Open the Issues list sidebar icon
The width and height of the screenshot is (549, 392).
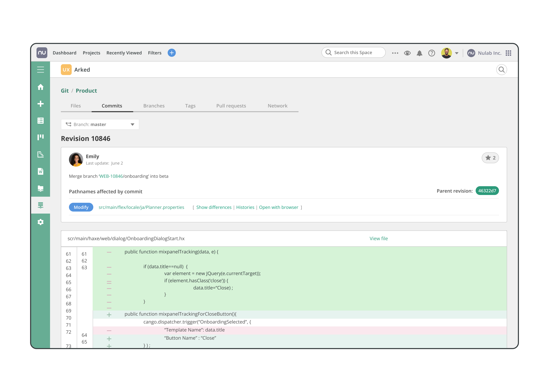coord(41,121)
